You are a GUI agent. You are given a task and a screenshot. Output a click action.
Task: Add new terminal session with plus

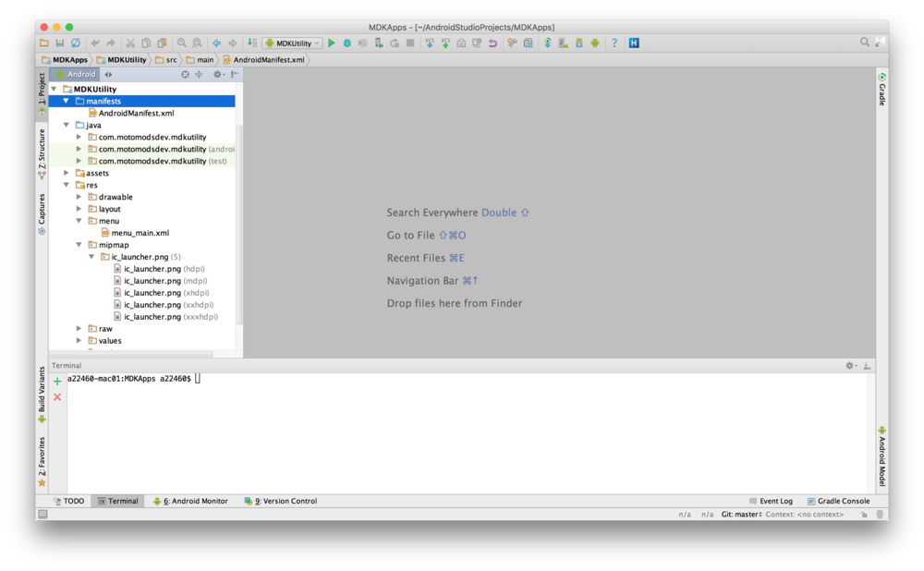[57, 382]
